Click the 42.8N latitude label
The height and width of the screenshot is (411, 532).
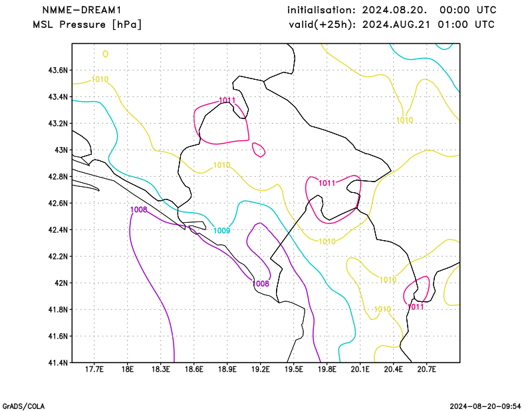click(x=58, y=177)
